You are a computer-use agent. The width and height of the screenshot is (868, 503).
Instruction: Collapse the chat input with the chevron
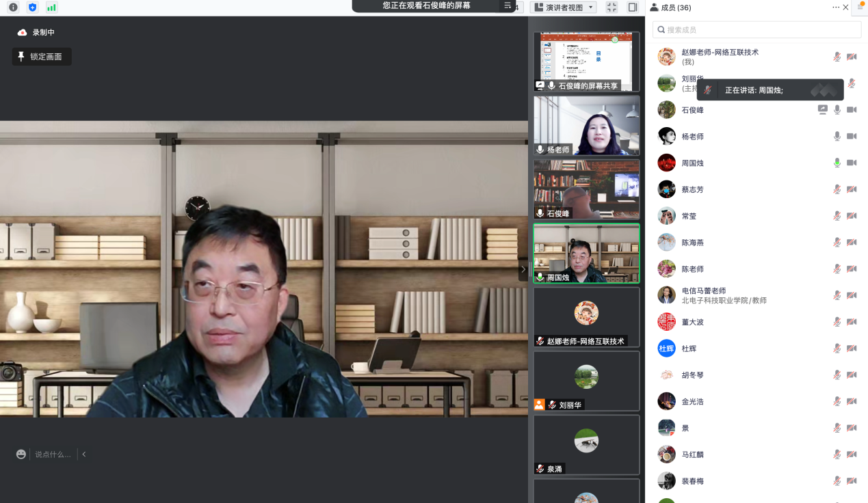[83, 454]
